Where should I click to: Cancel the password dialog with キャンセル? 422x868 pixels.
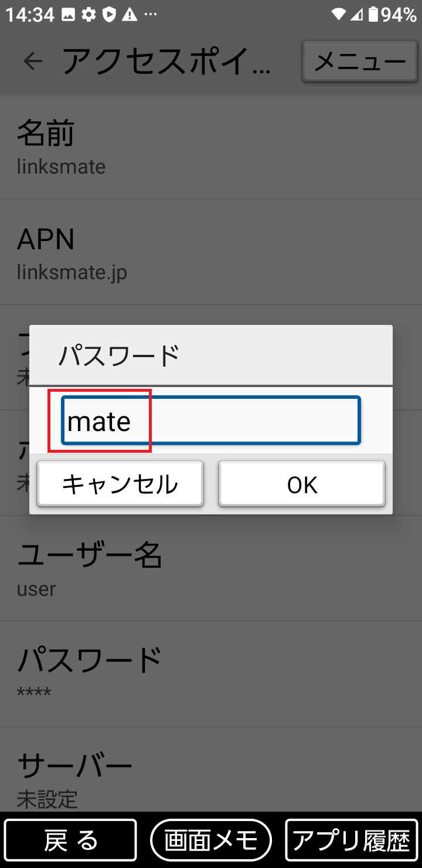120,484
